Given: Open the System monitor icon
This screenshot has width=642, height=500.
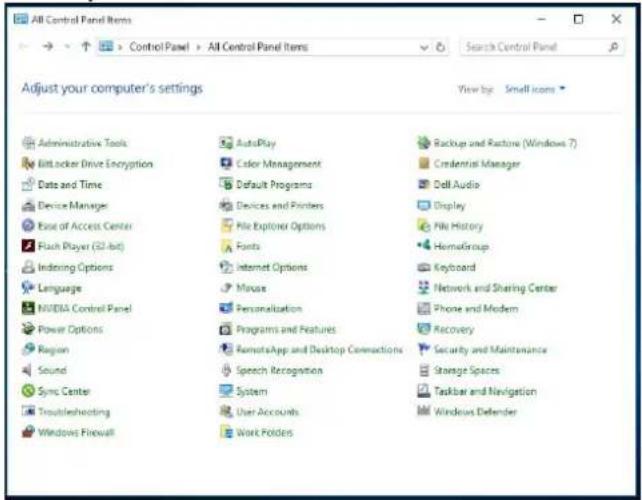Looking at the screenshot, I should pyautogui.click(x=226, y=391).
